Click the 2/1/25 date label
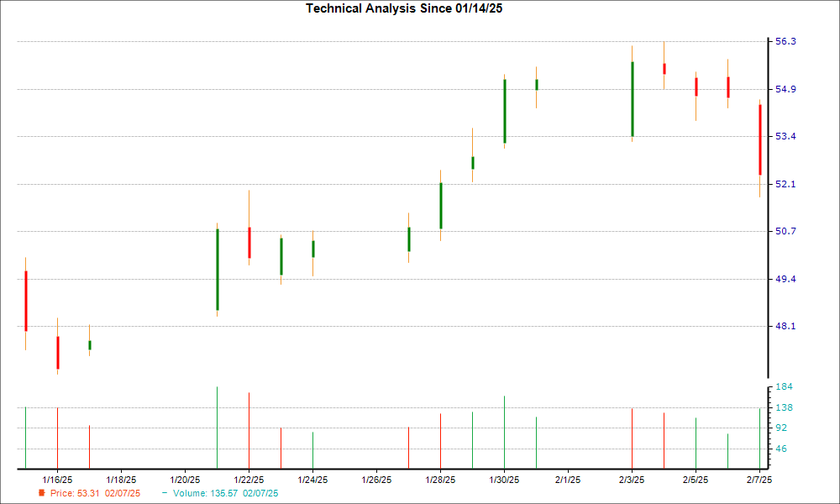Viewport: 840px width, 504px height. [x=568, y=480]
